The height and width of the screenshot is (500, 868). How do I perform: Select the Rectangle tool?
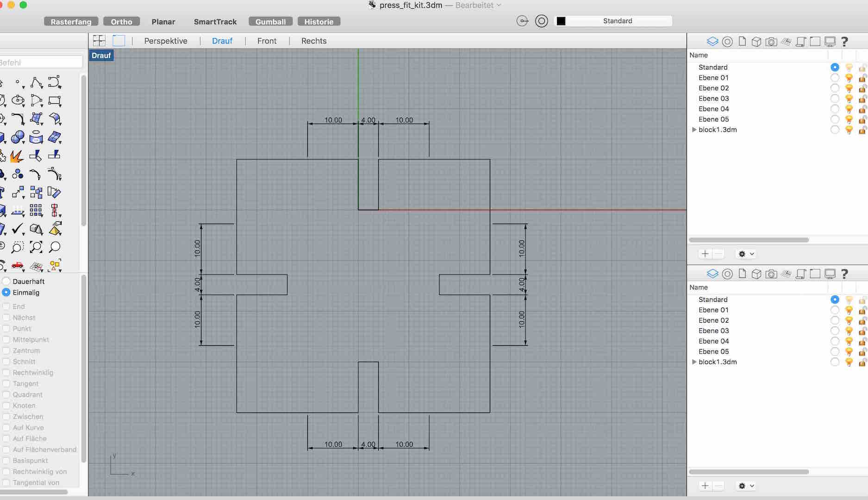55,100
